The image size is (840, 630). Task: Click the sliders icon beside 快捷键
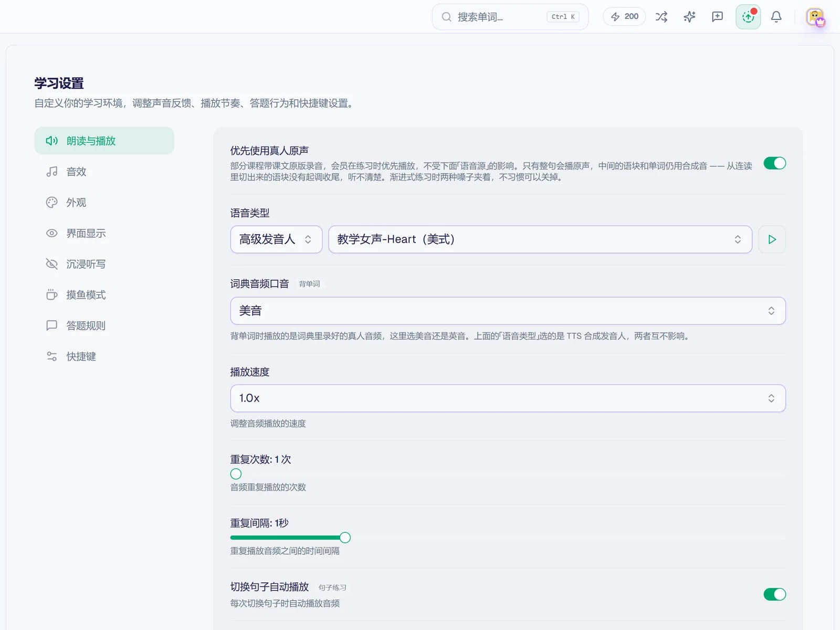[51, 356]
